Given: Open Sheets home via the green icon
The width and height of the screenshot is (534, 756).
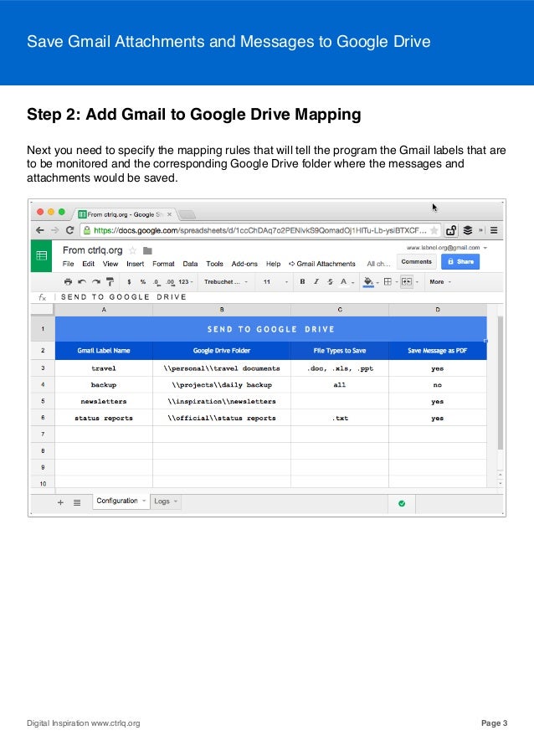Looking at the screenshot, I should 43,255.
